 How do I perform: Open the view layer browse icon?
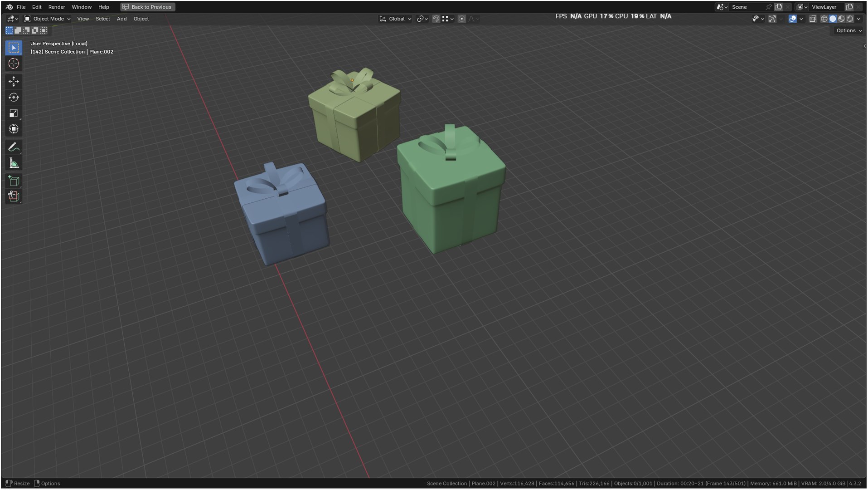point(802,7)
